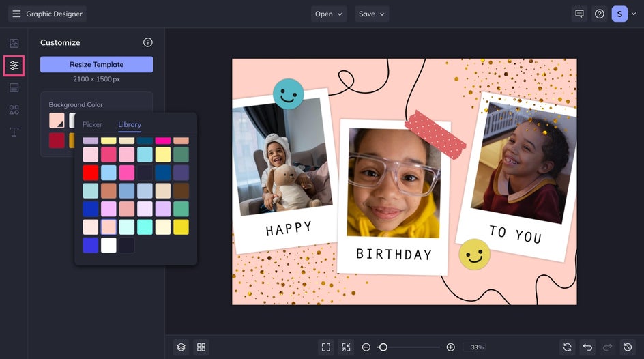
Task: Click the Graphic Designer title label
Action: point(54,14)
